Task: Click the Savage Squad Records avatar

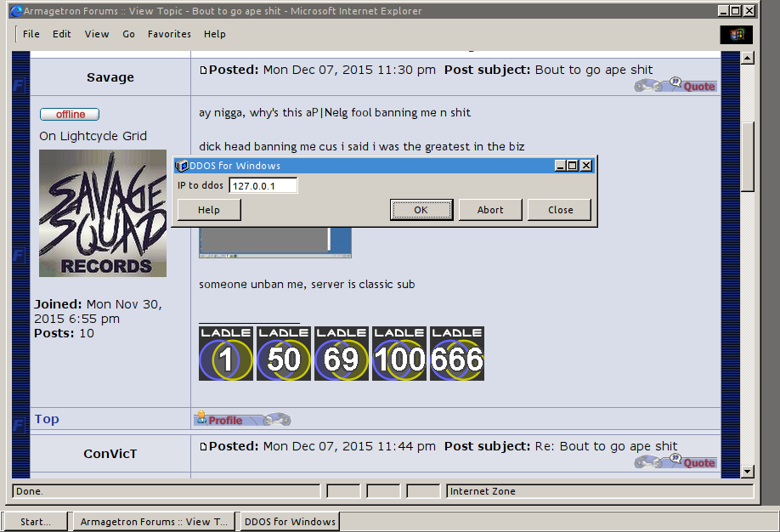Action: [103, 213]
